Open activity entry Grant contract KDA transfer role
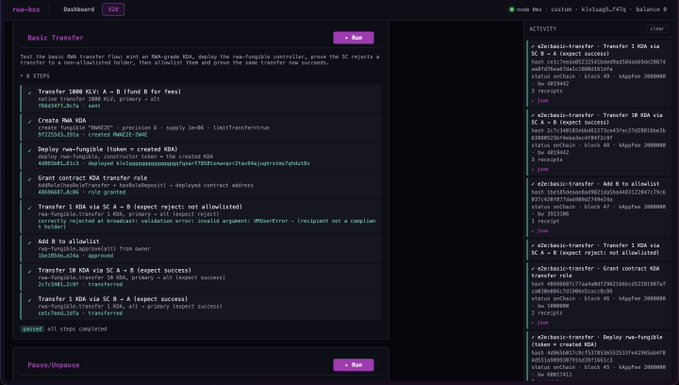The width and height of the screenshot is (679, 385). click(x=599, y=295)
